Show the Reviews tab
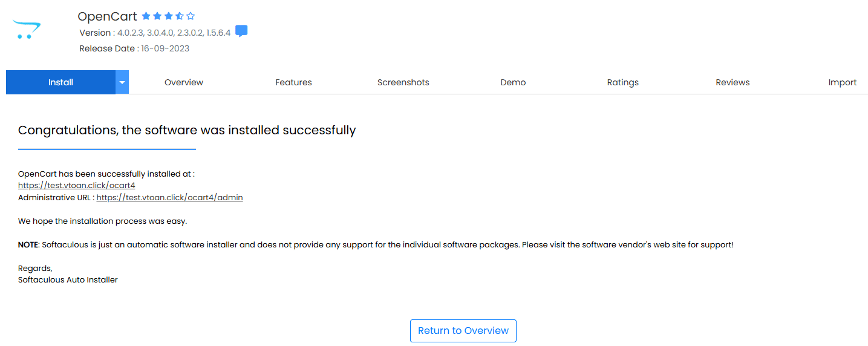868x346 pixels. pyautogui.click(x=733, y=82)
